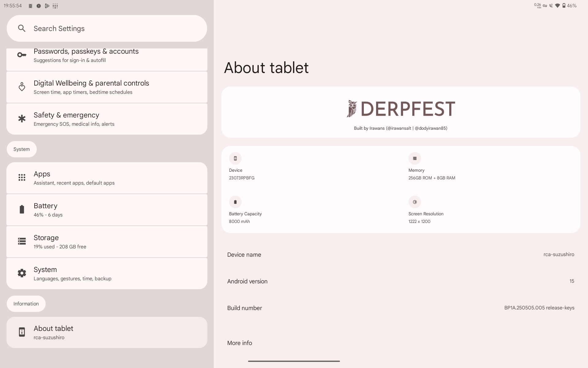Tap the battery status icon in status bar

tap(564, 6)
